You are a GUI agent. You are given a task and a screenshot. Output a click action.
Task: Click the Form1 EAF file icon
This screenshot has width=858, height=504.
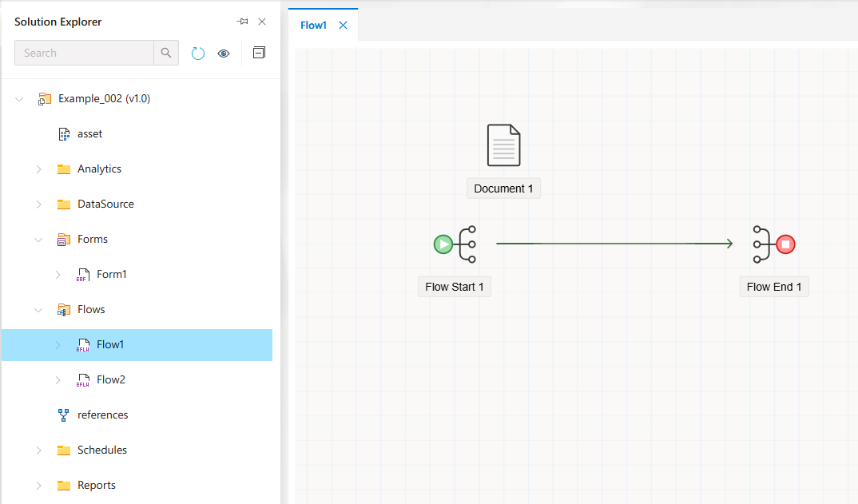tap(82, 275)
